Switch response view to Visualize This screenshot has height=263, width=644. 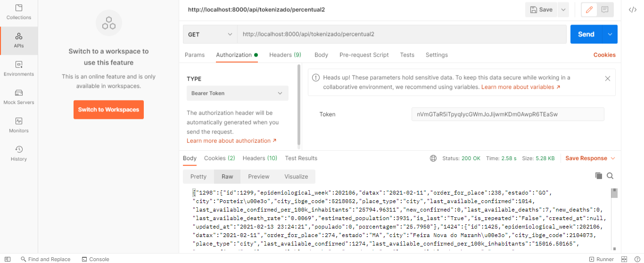coord(296,177)
